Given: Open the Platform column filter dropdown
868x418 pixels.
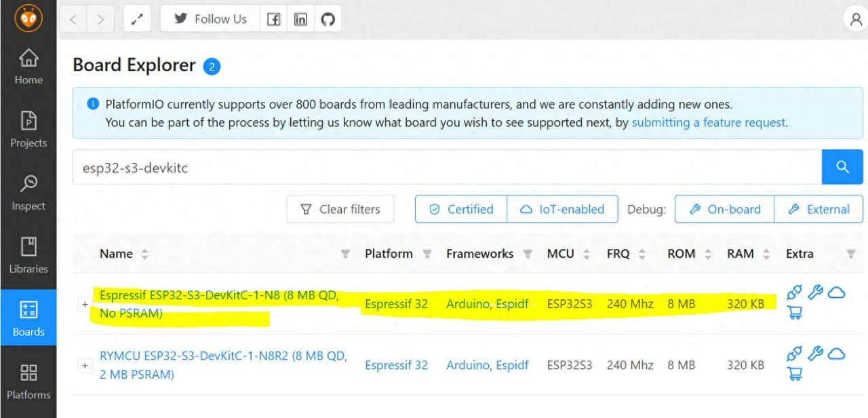Looking at the screenshot, I should tap(427, 254).
